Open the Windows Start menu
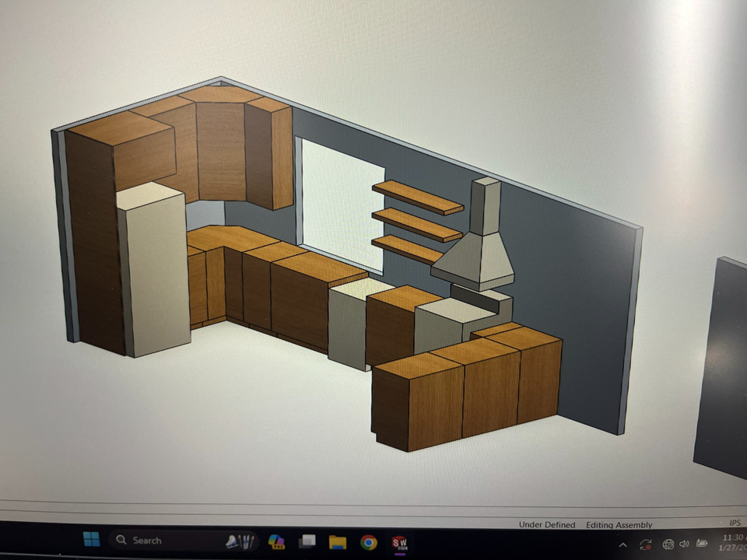Viewport: 747px width, 560px height. 91,540
